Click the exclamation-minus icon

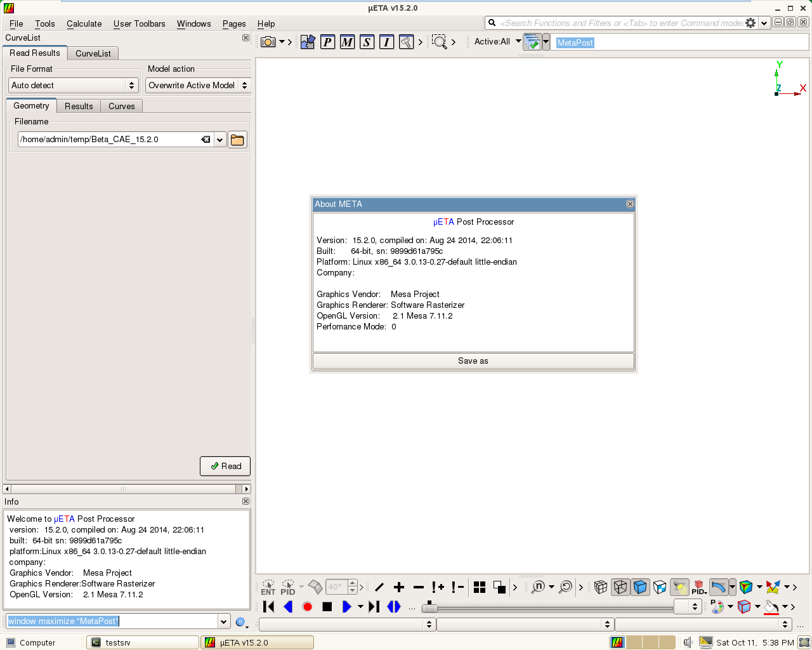tap(457, 587)
